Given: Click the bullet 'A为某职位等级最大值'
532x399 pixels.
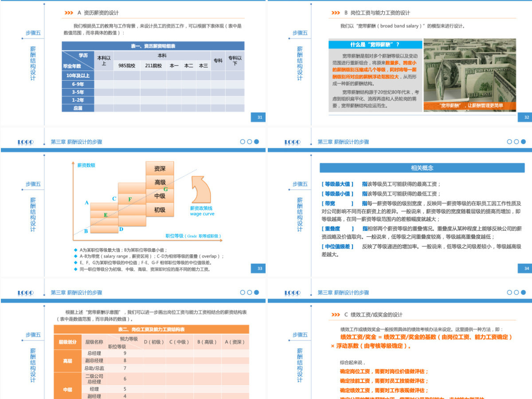Looking at the screenshot, I should tap(120, 250).
